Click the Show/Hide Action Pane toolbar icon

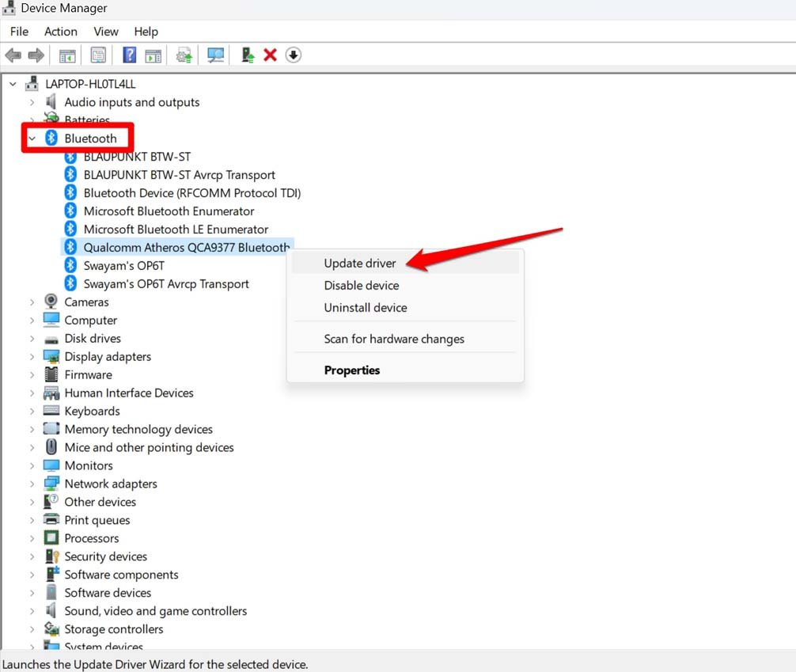153,55
